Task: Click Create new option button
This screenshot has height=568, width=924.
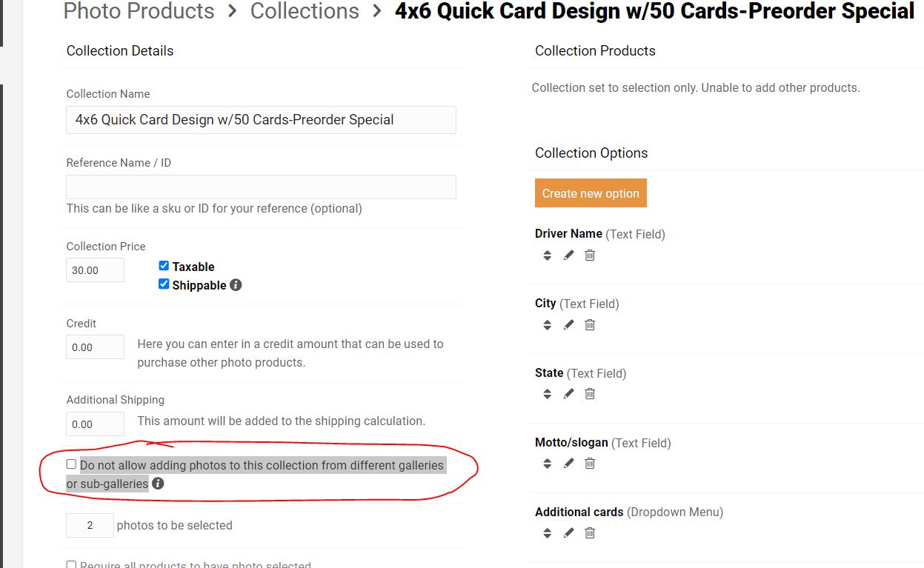Action: click(591, 193)
